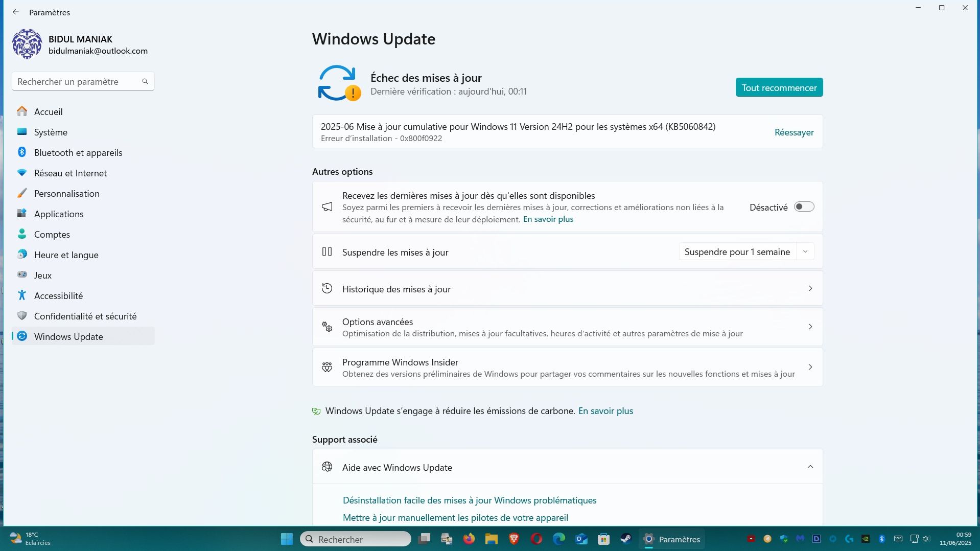Open Task View from the taskbar

click(424, 539)
